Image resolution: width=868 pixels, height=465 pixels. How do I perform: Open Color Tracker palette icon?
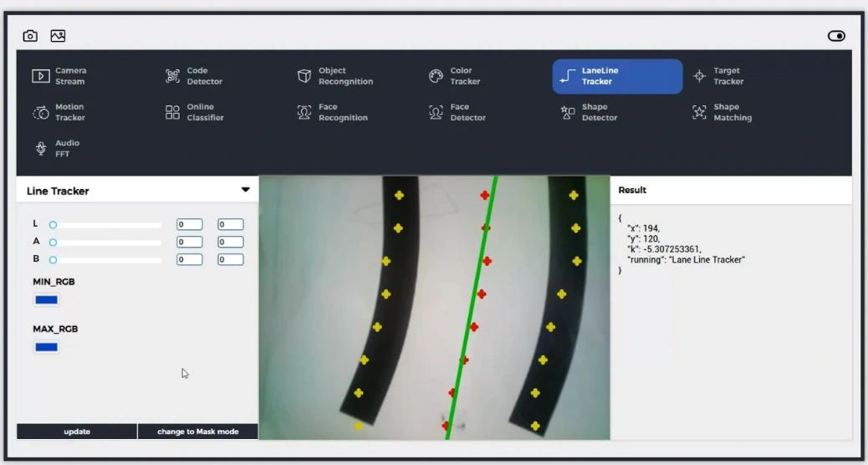436,76
